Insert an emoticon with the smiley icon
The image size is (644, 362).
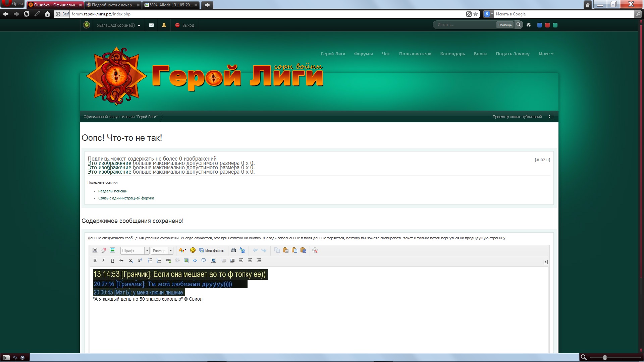(x=193, y=250)
